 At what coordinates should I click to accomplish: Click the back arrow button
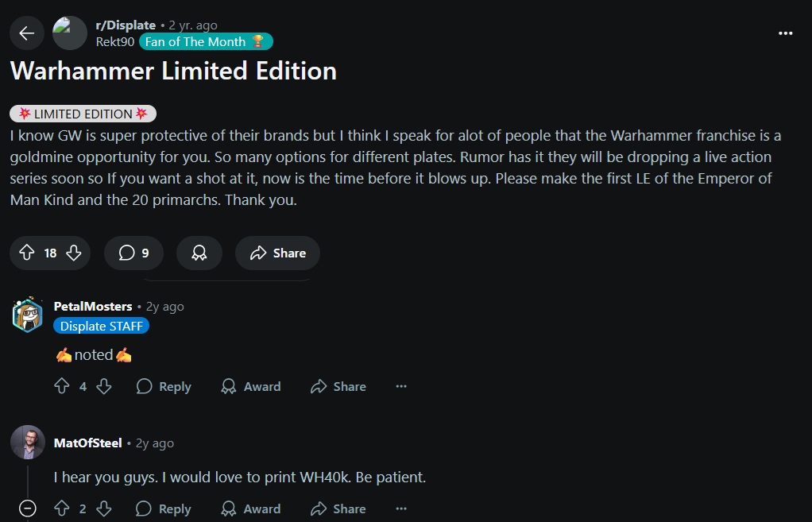click(27, 33)
